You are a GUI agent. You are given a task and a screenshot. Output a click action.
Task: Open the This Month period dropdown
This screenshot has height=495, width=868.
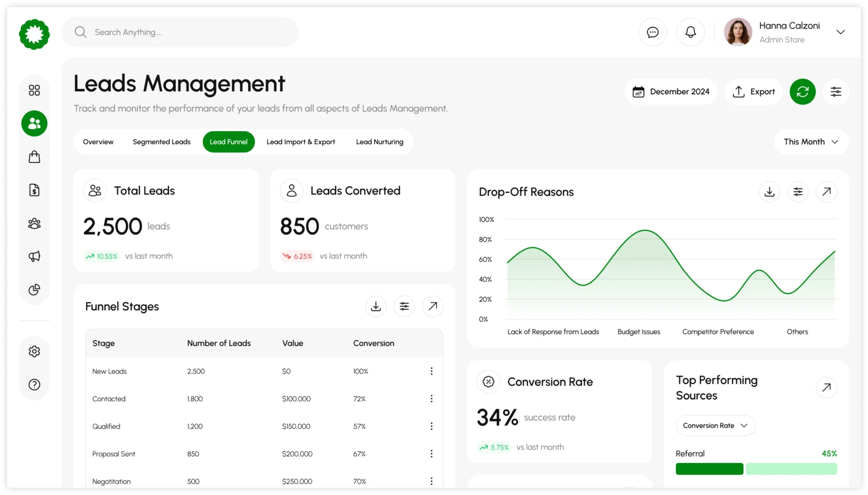click(811, 142)
